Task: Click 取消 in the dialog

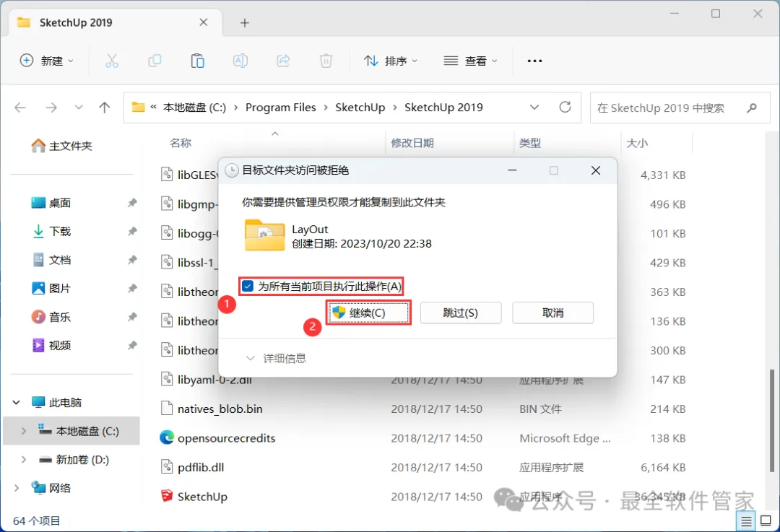Action: coord(552,313)
